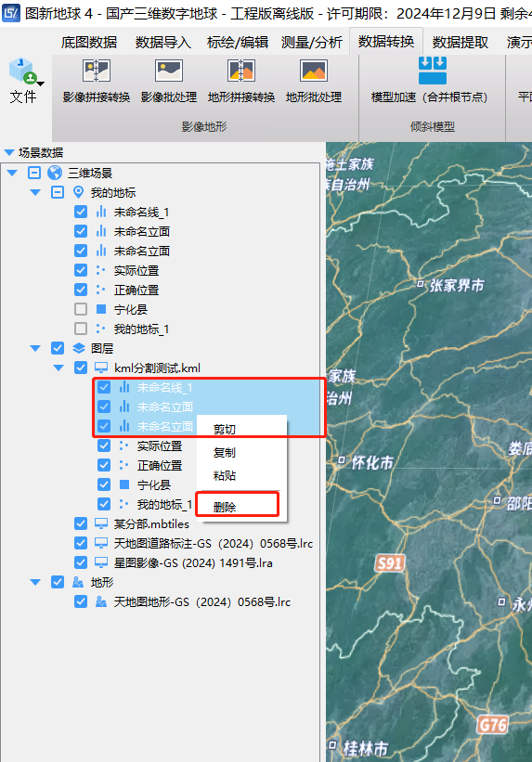532x762 pixels.
Task: Collapse the 三维场景 root node
Action: 12,173
